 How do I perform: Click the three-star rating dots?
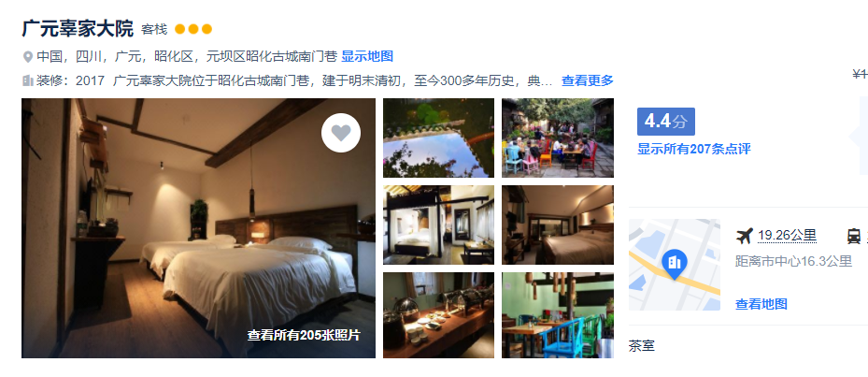pos(193,29)
